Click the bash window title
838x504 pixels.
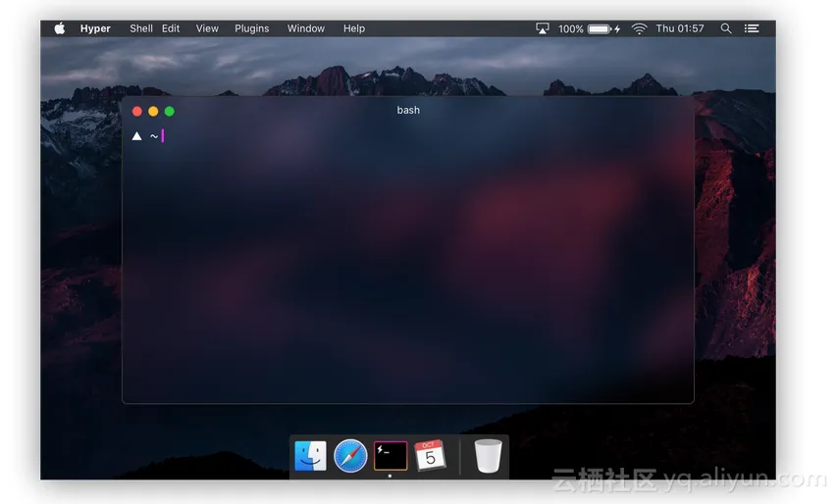tap(408, 110)
